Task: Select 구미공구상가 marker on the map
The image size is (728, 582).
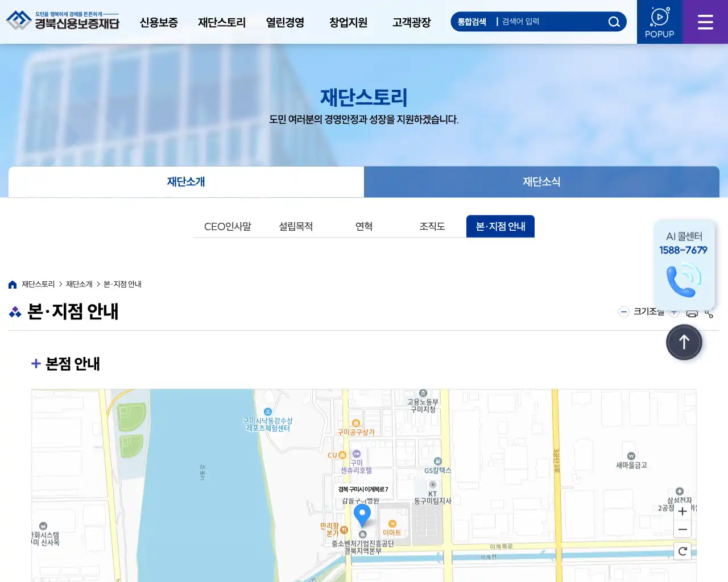Action: pyautogui.click(x=356, y=428)
